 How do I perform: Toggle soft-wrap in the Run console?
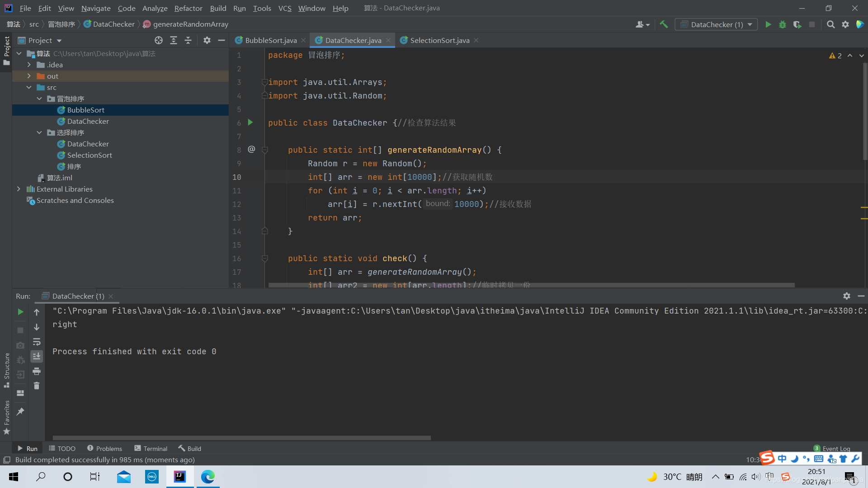[37, 342]
